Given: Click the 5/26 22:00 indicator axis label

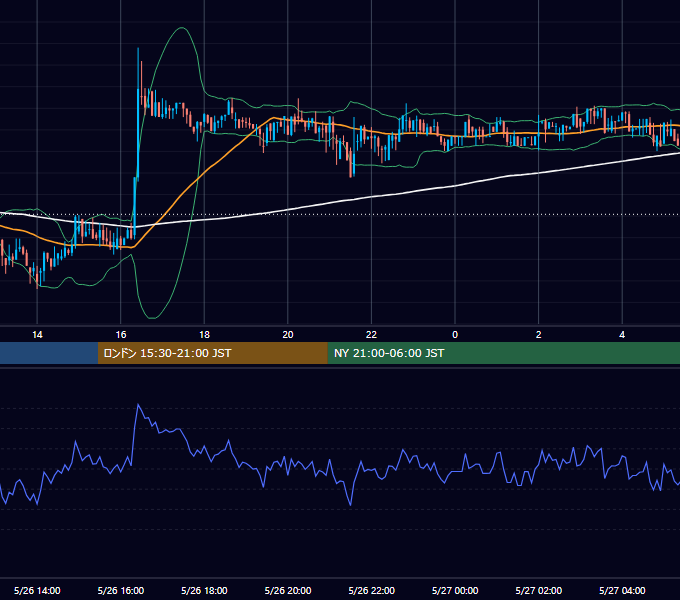Looking at the screenshot, I should click(x=372, y=590).
